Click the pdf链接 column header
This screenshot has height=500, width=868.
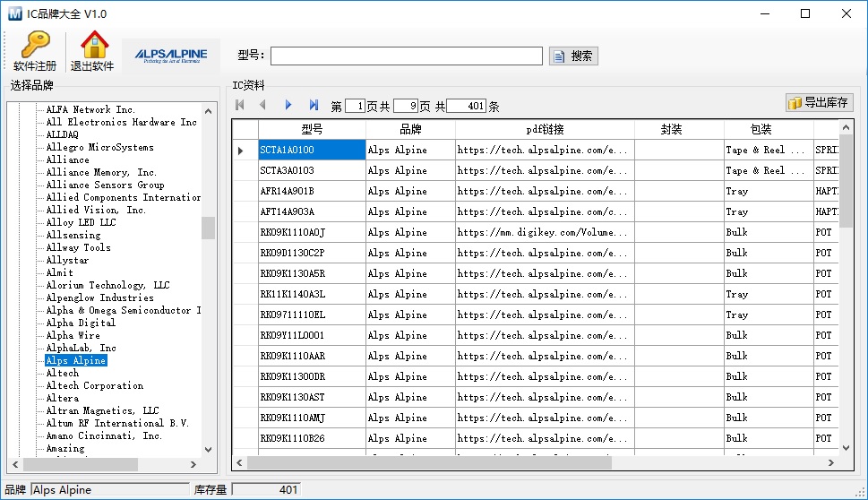click(545, 129)
